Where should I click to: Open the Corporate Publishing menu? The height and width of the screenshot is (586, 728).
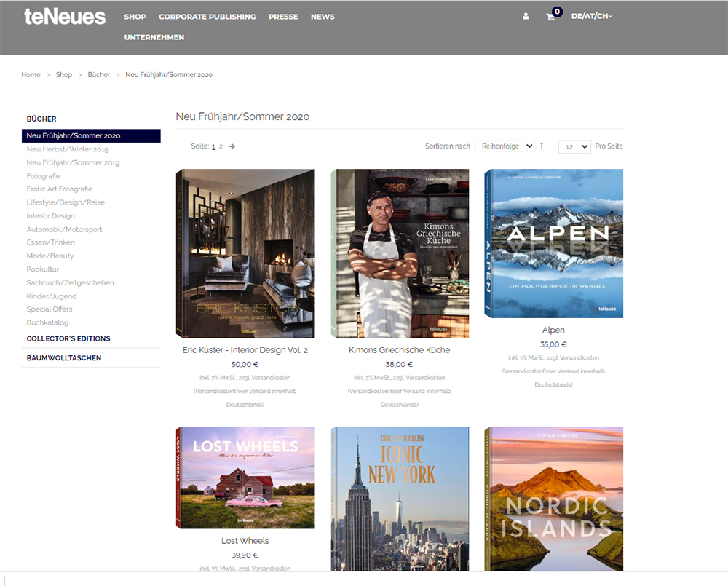[207, 17]
